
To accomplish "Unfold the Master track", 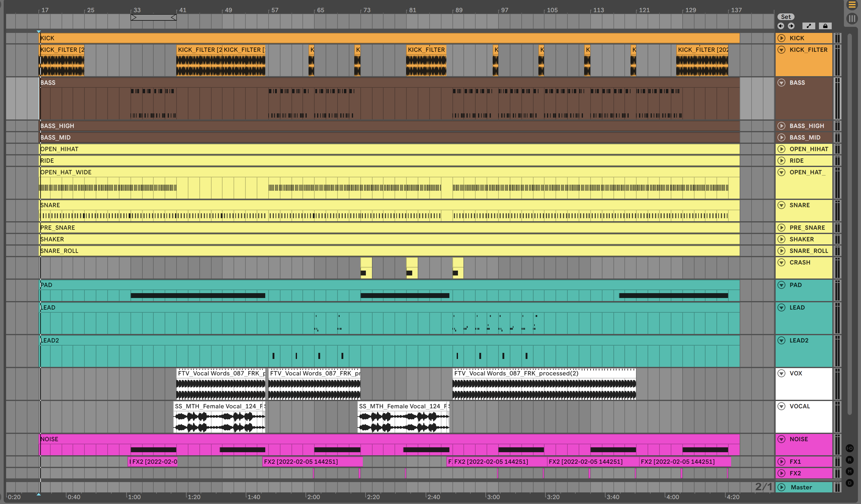I will (x=781, y=487).
